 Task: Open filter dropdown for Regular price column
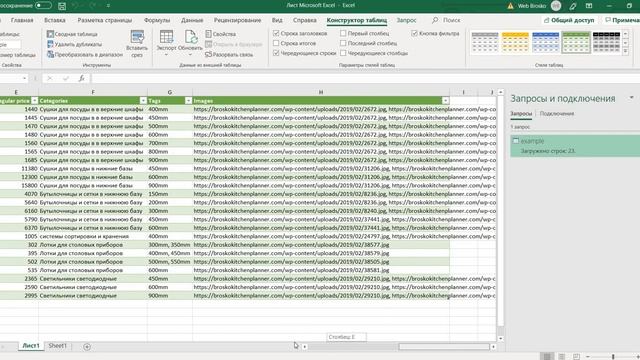35,100
